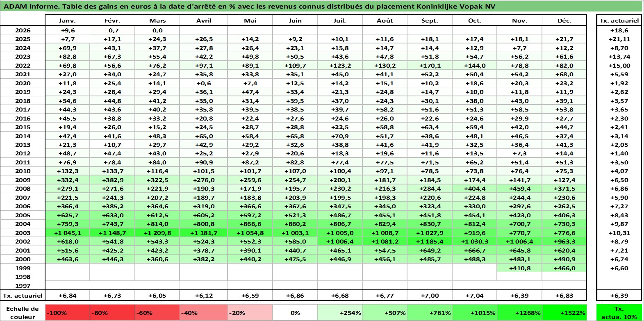Click the "Tx. actua. 10%" green box
The image size is (644, 321).
click(x=619, y=313)
